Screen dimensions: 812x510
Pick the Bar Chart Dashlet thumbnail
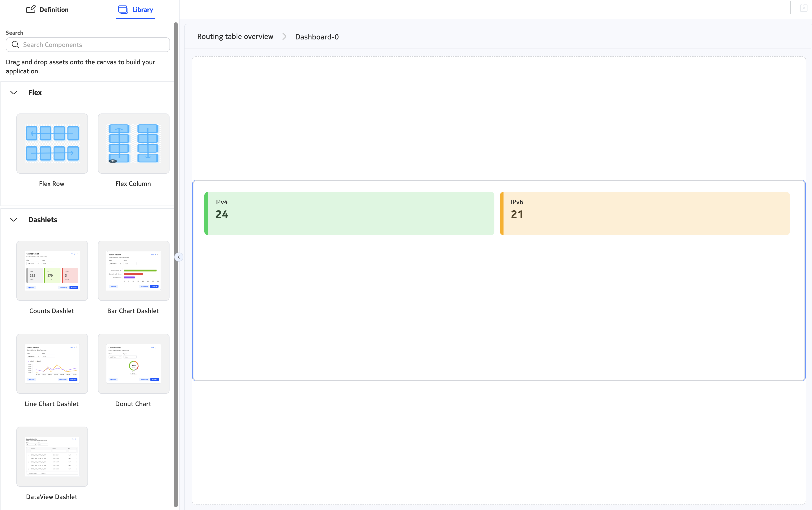pos(134,270)
